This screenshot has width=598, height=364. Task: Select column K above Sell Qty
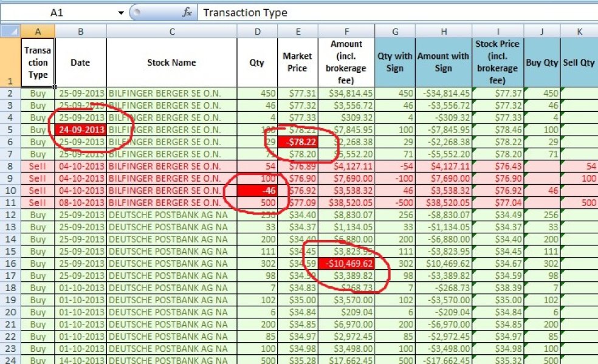point(579,32)
